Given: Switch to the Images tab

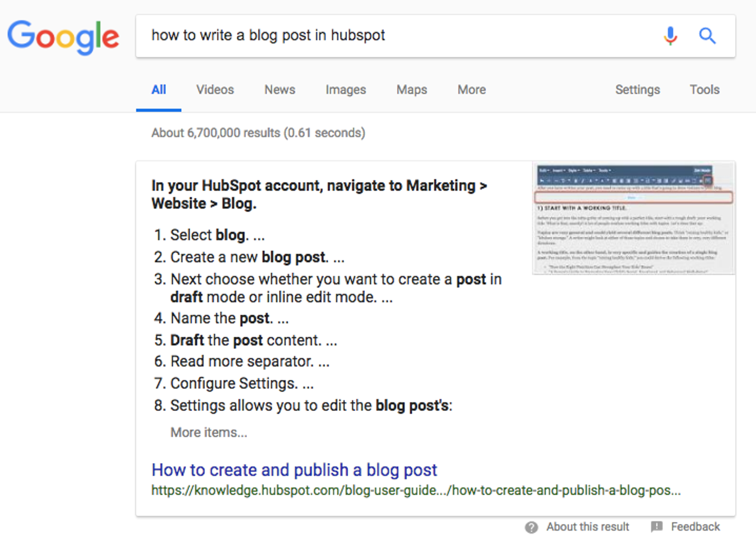Looking at the screenshot, I should coord(345,90).
